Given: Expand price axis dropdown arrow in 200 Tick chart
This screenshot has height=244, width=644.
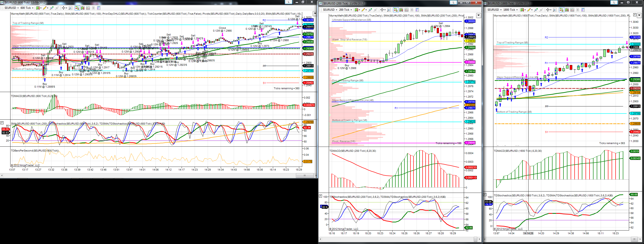Looking at the screenshot, I should tap(478, 16).
